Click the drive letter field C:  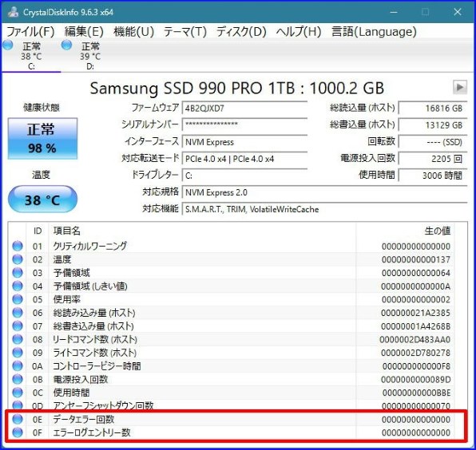coord(244,176)
